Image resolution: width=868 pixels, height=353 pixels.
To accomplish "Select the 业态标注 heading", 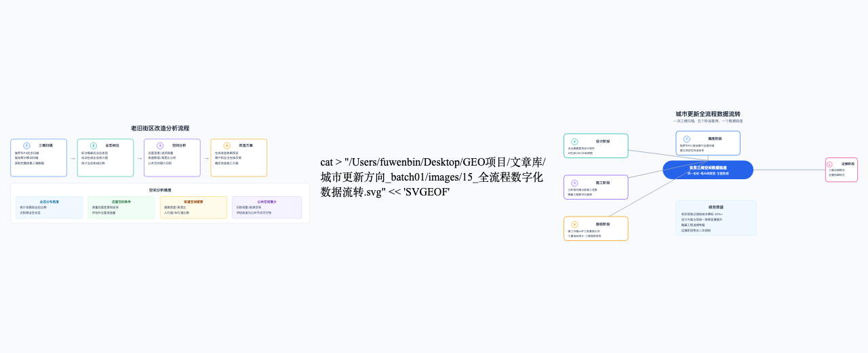I will (113, 145).
